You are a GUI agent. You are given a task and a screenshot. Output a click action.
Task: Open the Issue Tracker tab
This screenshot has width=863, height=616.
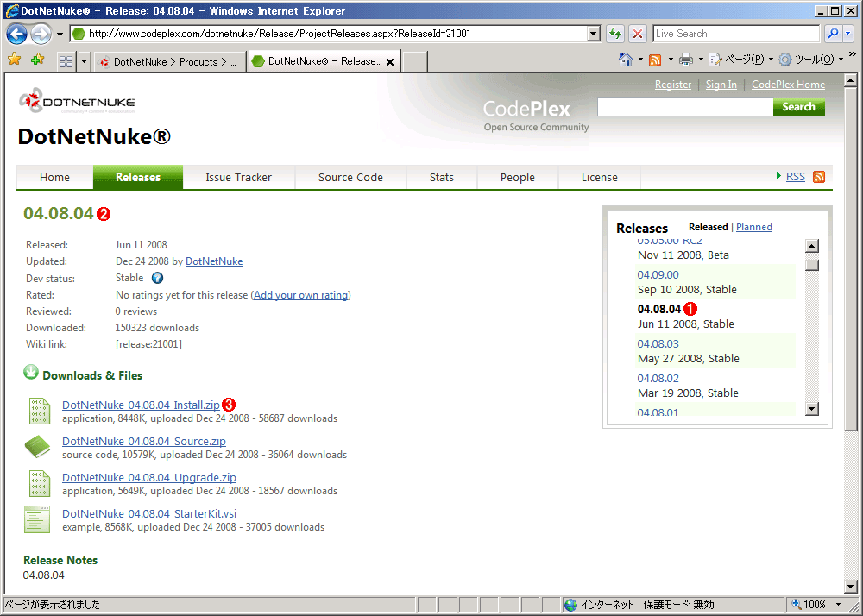pos(239,177)
